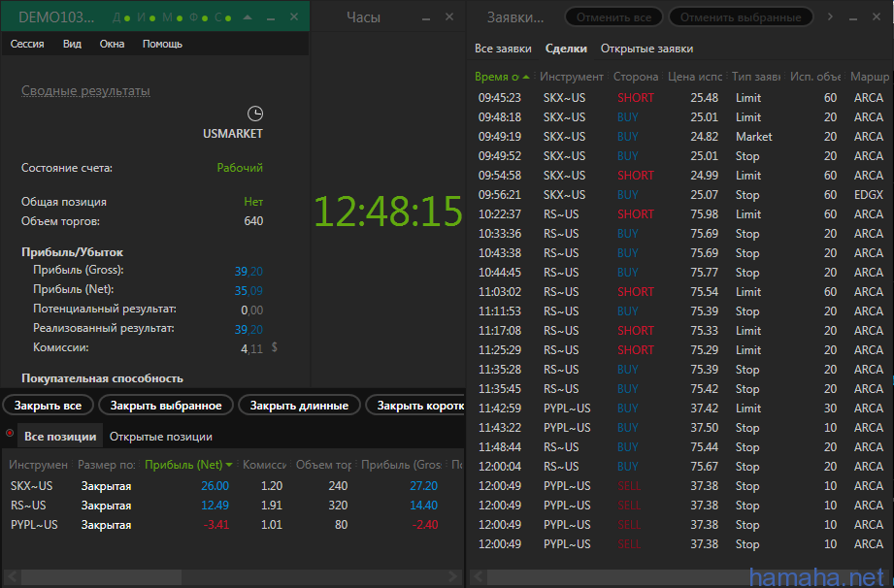Screen dimensions: 894x588
Task: Select the 09:49:19 Market trade row
Action: pyautogui.click(x=681, y=137)
